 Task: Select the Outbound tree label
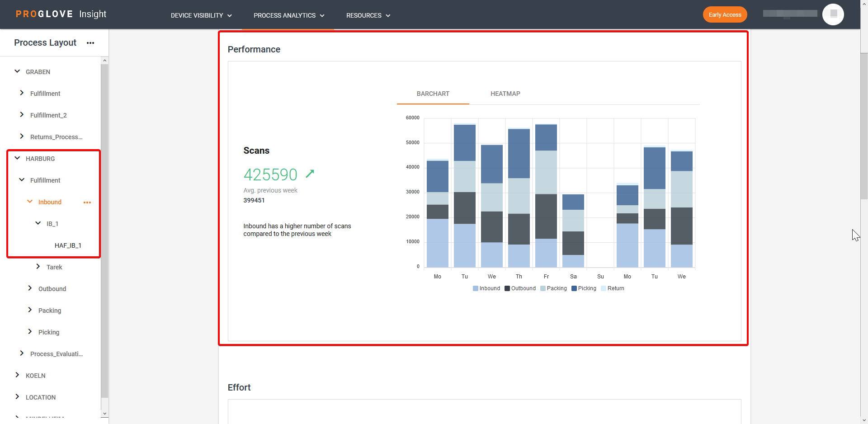tap(52, 289)
